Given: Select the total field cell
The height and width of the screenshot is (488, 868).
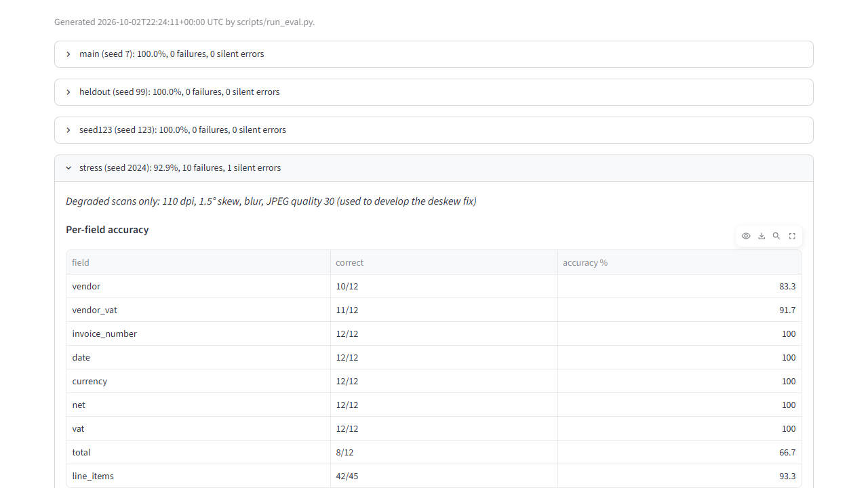Looking at the screenshot, I should [x=198, y=452].
